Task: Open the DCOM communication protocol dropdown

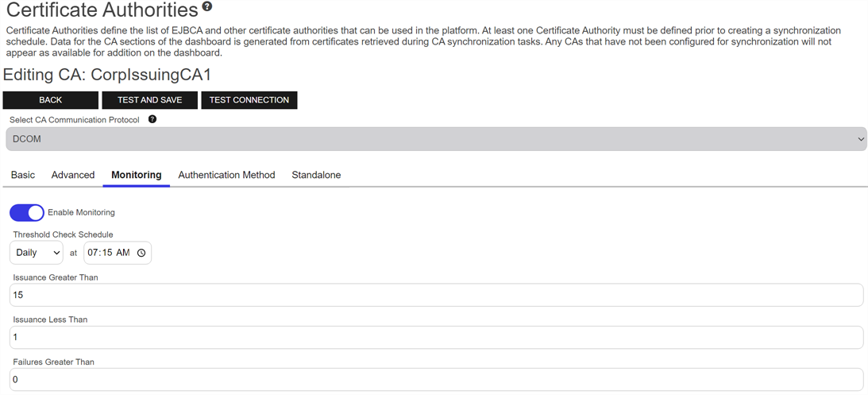Action: click(x=436, y=139)
